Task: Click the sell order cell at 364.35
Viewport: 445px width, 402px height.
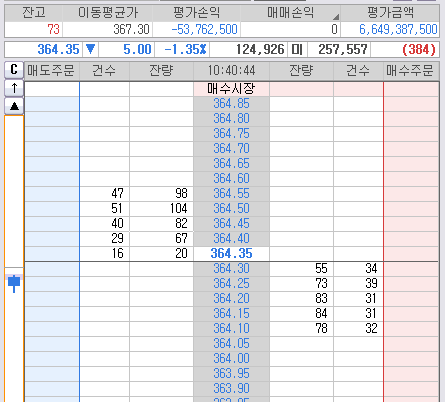Action: (52, 254)
